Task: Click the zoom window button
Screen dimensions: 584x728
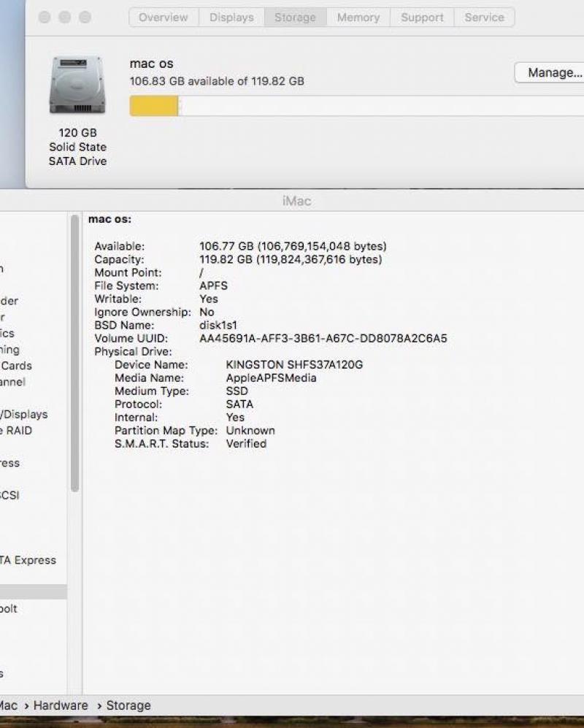Action: pyautogui.click(x=85, y=17)
